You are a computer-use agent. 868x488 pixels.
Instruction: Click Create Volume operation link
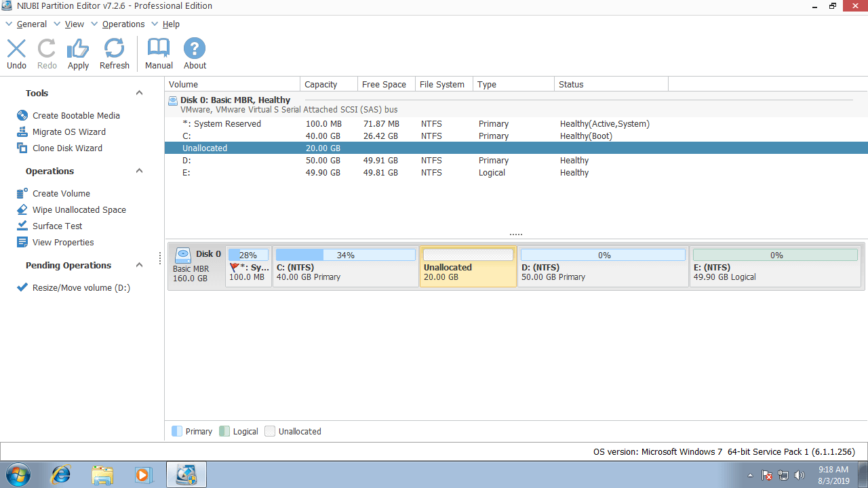pyautogui.click(x=61, y=194)
